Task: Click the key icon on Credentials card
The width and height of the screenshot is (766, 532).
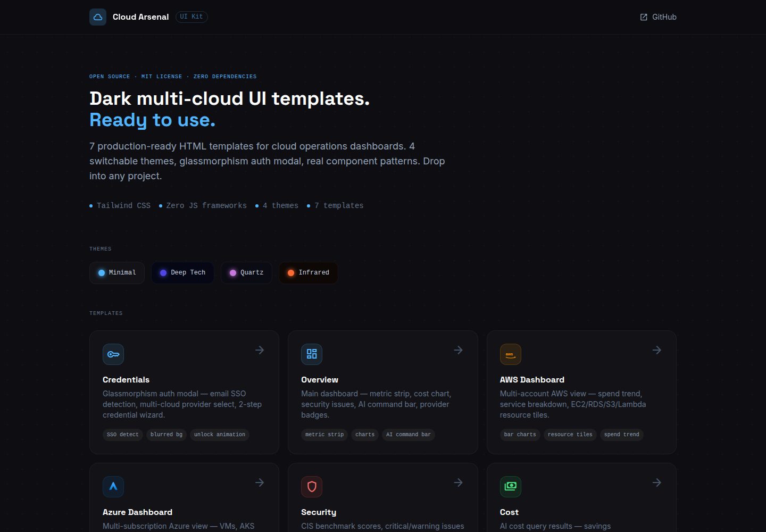Action: coord(113,354)
